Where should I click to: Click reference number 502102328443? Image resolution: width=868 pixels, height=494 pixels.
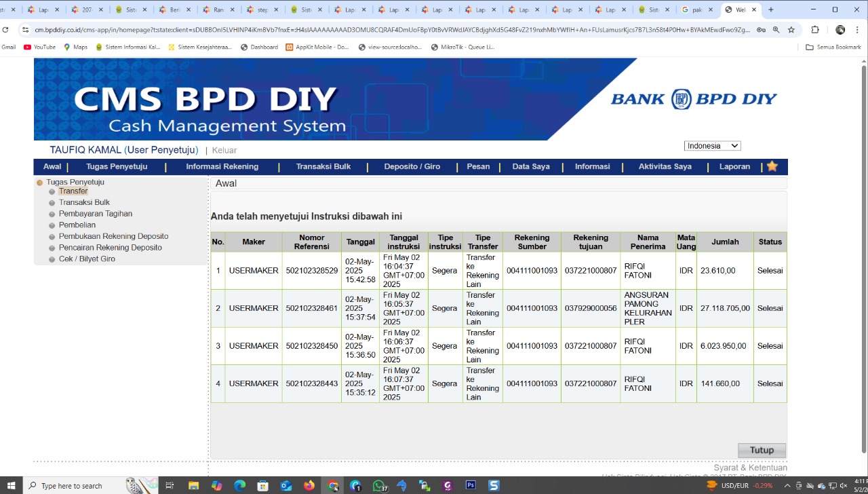click(x=312, y=383)
